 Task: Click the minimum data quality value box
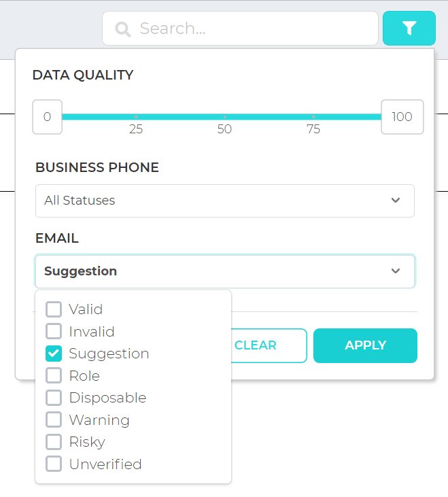(x=47, y=117)
